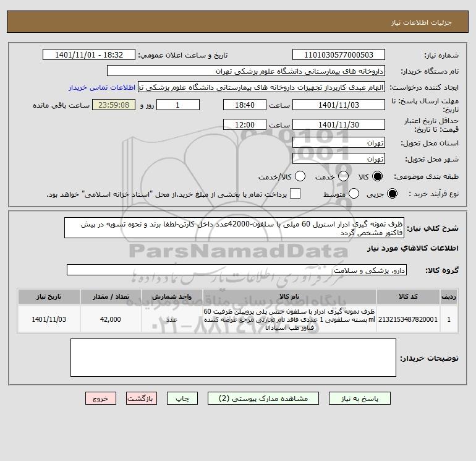Click the اطلاعات کالاهای مورد نیاز heading

(413, 248)
